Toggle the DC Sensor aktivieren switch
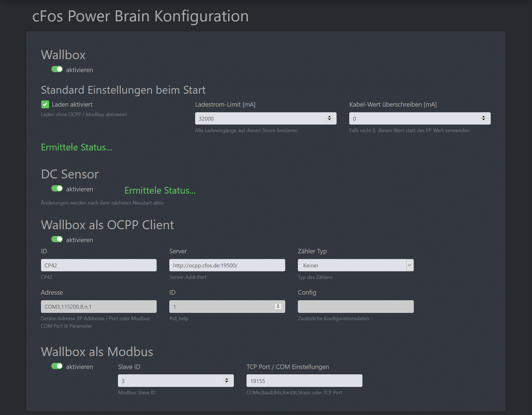The height and width of the screenshot is (415, 532). pyautogui.click(x=57, y=189)
